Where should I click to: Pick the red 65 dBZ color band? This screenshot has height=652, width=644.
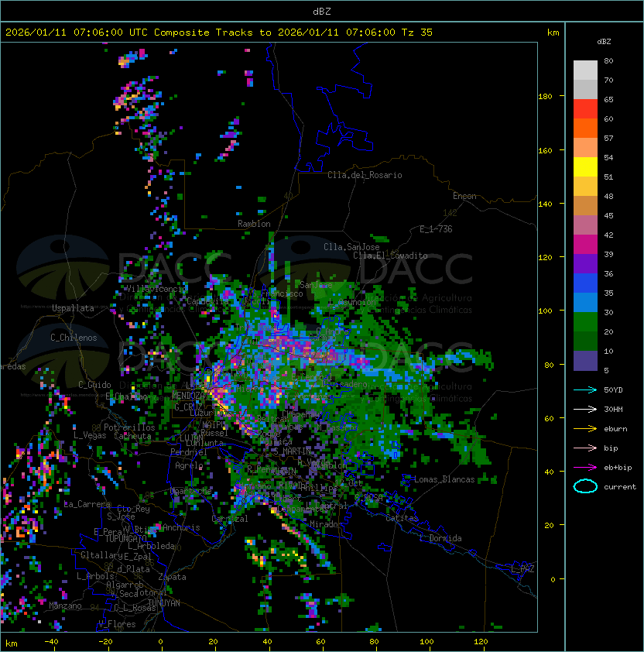click(585, 108)
